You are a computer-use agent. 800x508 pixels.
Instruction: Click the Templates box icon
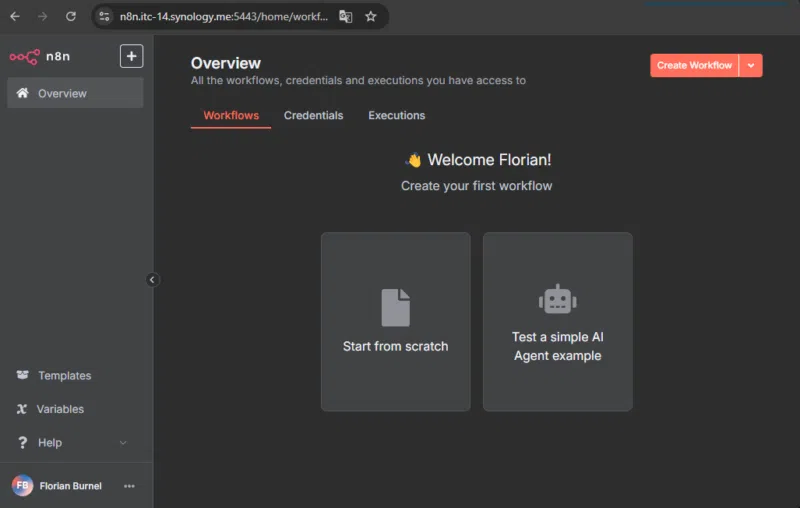click(22, 375)
